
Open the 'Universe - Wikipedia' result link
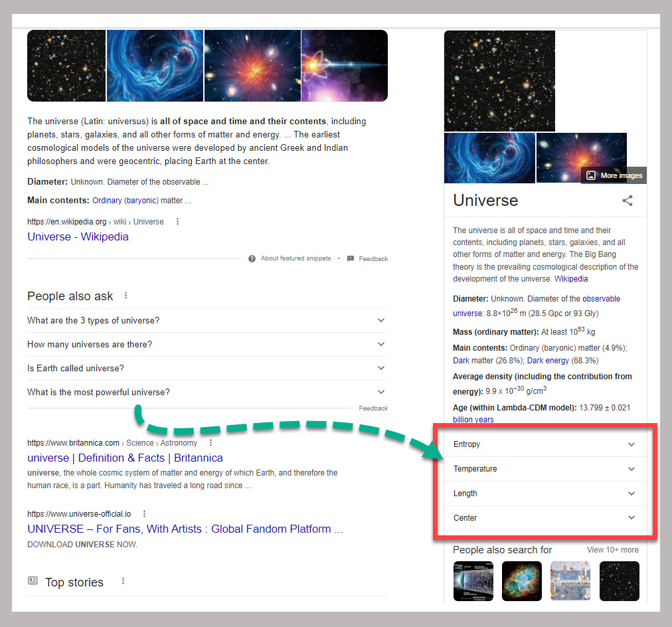click(78, 236)
